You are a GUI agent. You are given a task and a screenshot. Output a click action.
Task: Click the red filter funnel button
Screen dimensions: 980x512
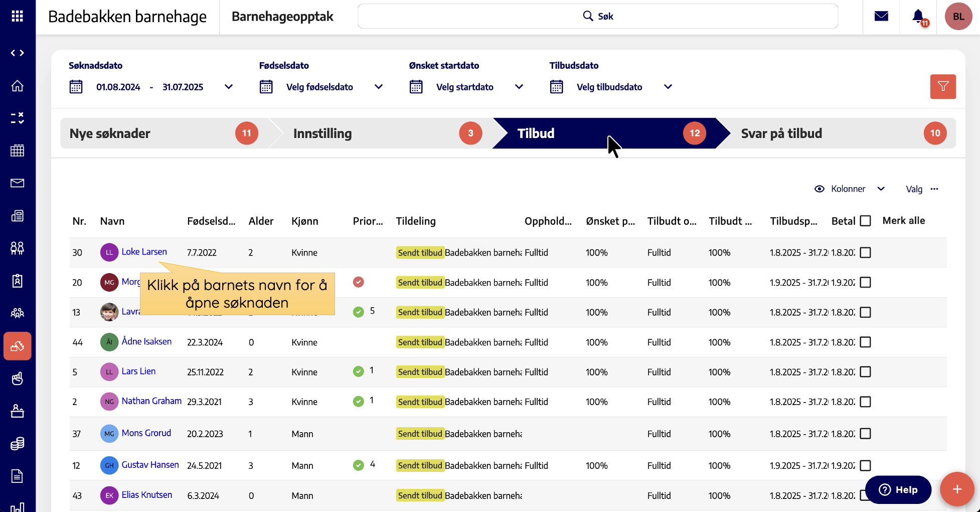tap(943, 86)
